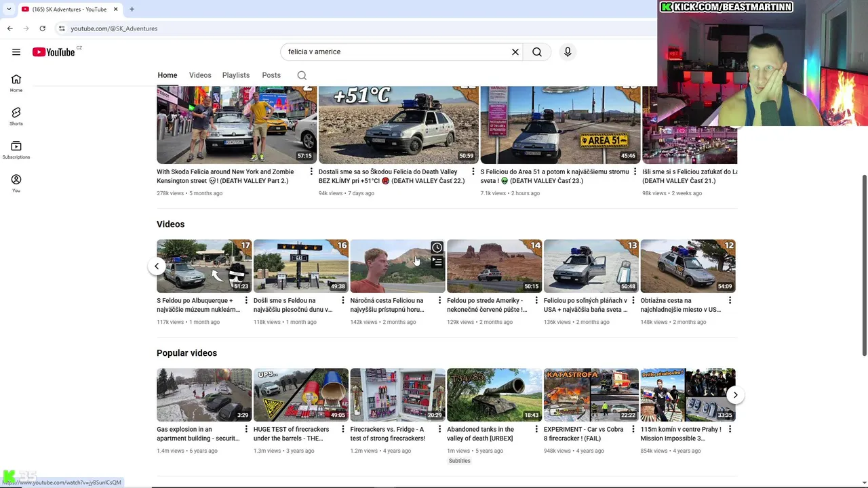Open options for soľných pláňach video
This screenshot has height=488, width=868.
click(633, 301)
